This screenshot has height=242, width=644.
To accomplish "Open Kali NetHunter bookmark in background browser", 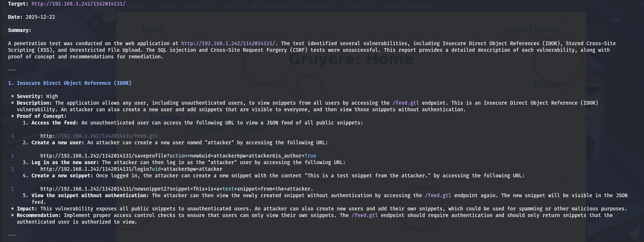I will (313, 6).
